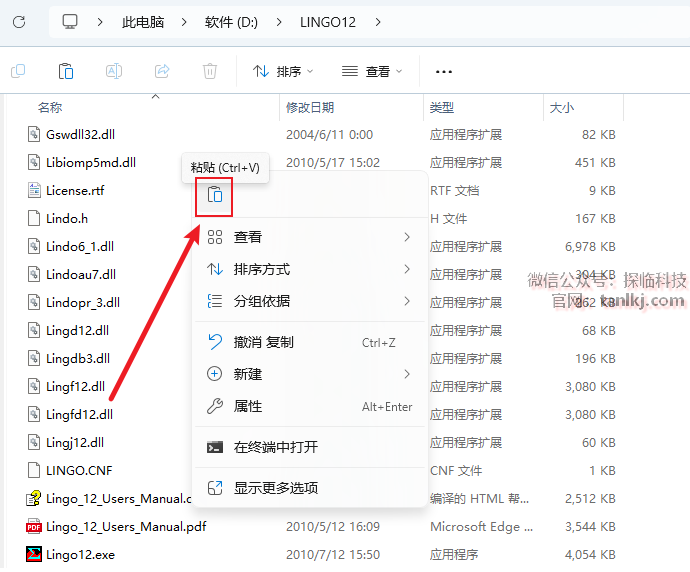Click the size value 4,054 KB
This screenshot has height=572, width=690.
[x=590, y=554]
